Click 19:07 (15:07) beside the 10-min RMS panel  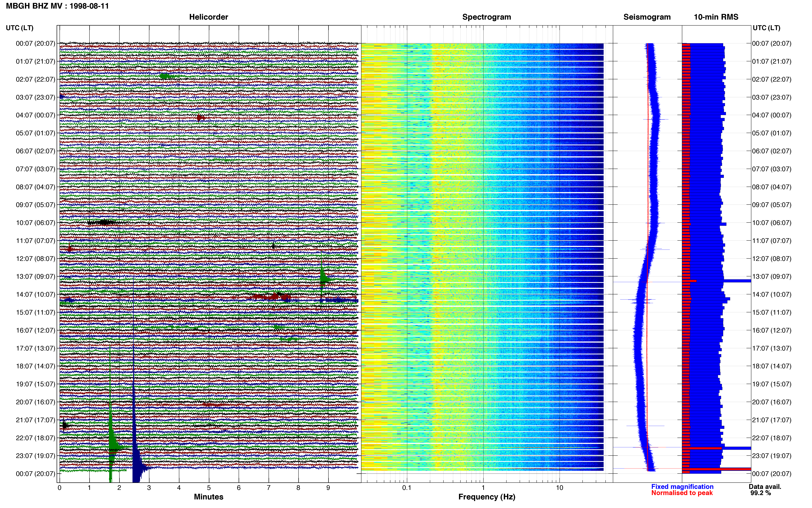coord(772,384)
